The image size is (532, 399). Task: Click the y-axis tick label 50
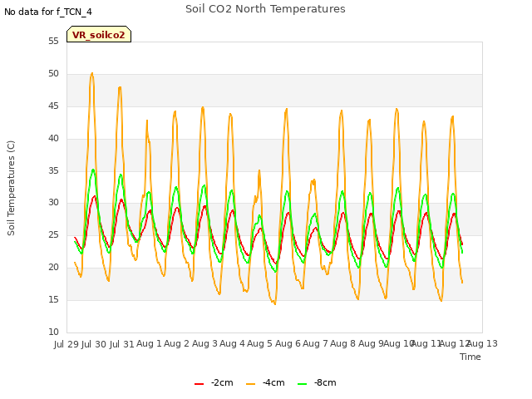pos(53,74)
